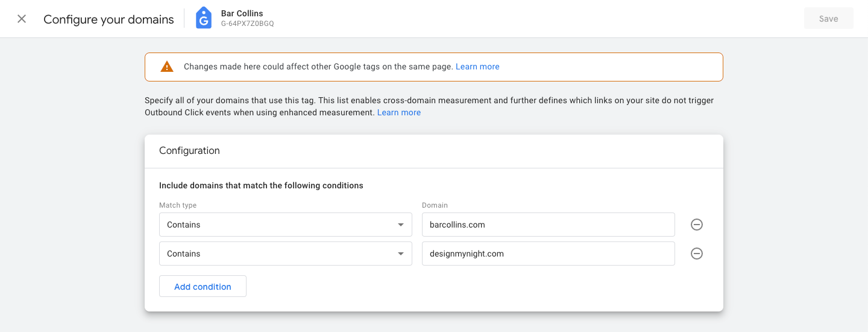This screenshot has width=868, height=332.
Task: Click the Configure your domains title
Action: click(x=108, y=19)
